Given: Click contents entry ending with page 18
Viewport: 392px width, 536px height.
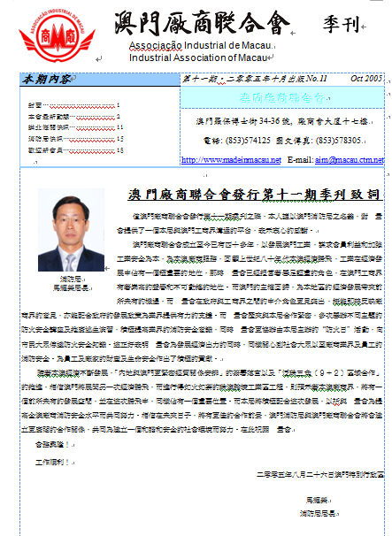Looking at the screenshot, I should pyautogui.click(x=75, y=150).
